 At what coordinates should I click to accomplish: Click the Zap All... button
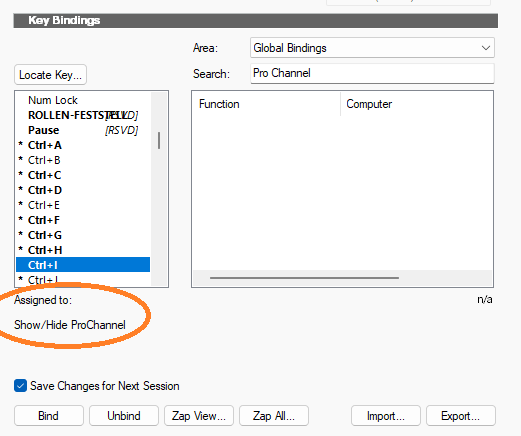[x=274, y=416]
